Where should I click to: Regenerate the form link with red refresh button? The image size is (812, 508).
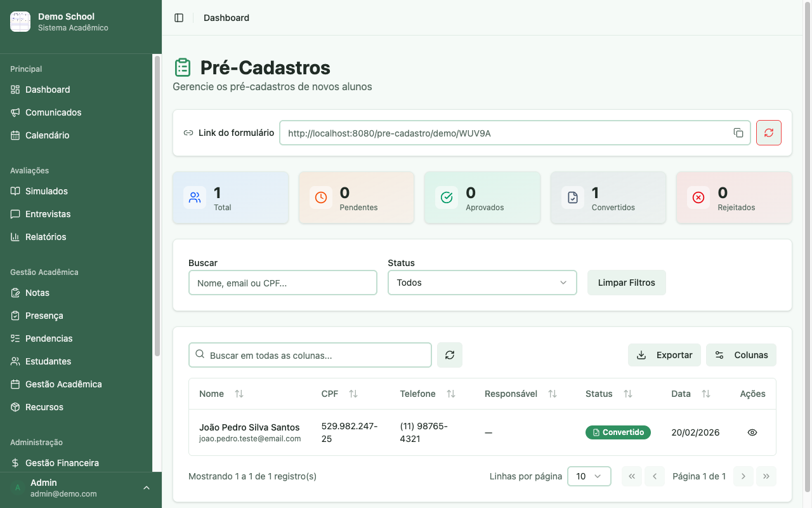coord(769,133)
